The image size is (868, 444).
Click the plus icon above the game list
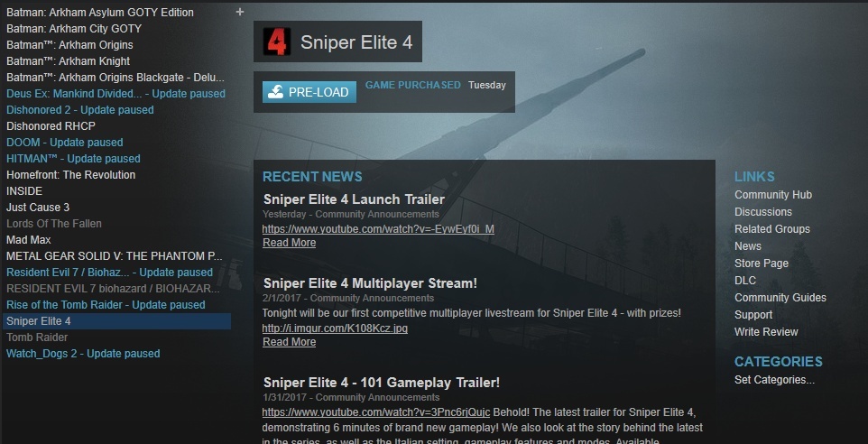tap(240, 12)
